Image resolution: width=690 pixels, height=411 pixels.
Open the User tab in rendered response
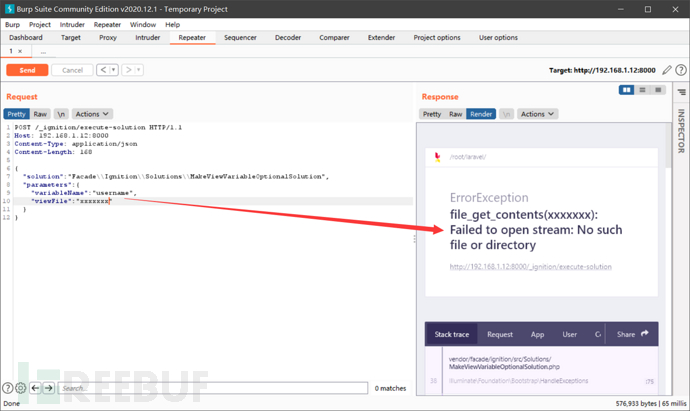click(x=569, y=334)
